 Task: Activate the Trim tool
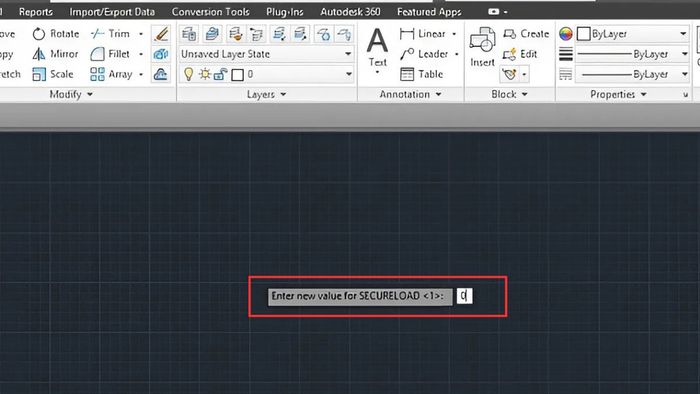(x=111, y=34)
